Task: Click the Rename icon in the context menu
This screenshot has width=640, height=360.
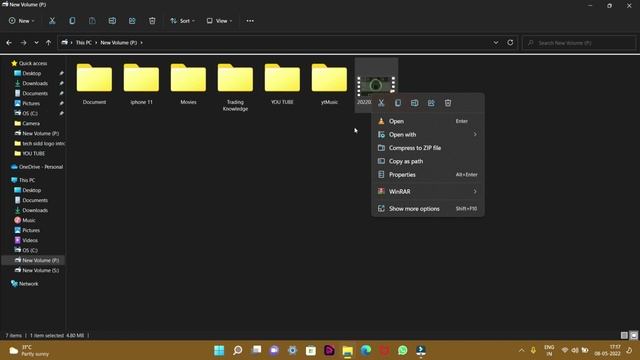Action: [x=415, y=103]
